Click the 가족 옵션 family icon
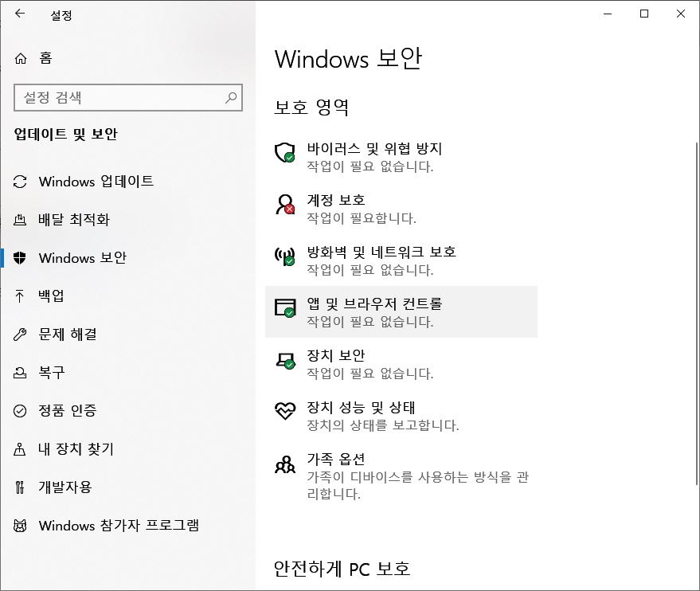 (285, 464)
